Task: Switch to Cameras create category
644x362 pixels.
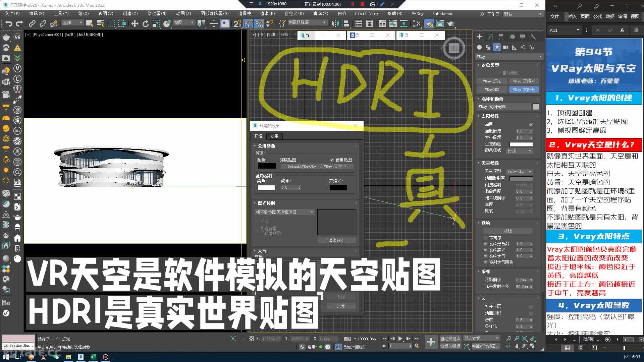Action: click(x=505, y=47)
